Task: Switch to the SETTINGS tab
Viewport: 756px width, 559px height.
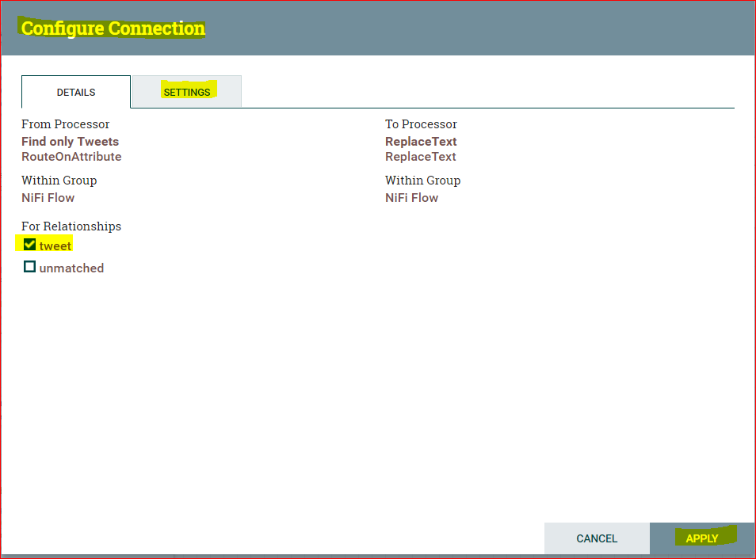Action: pos(187,92)
